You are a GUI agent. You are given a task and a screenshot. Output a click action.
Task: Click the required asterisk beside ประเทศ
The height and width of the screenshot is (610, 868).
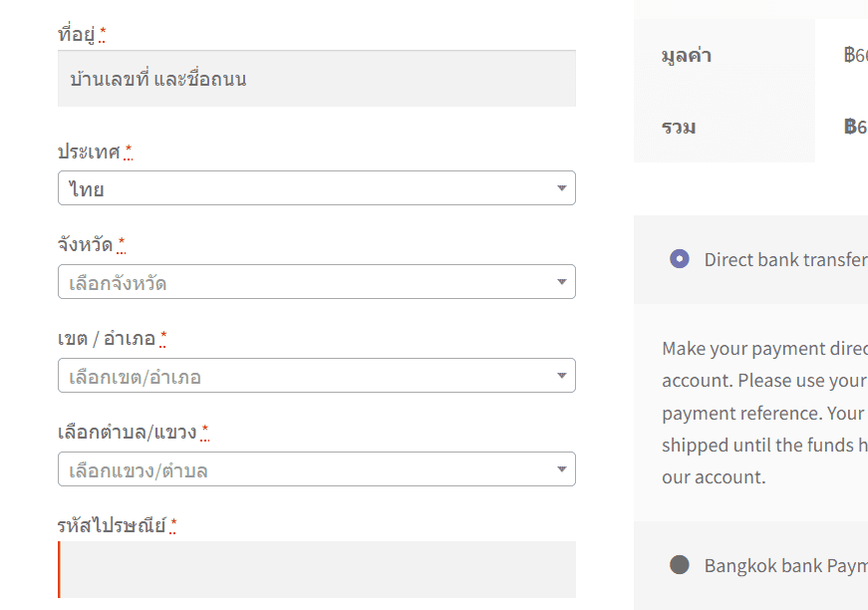click(x=129, y=152)
